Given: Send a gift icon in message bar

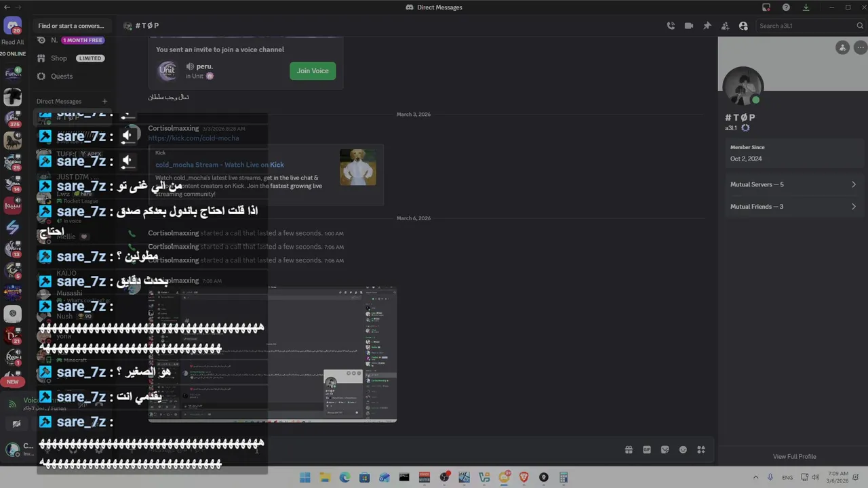Looking at the screenshot, I should [629, 449].
